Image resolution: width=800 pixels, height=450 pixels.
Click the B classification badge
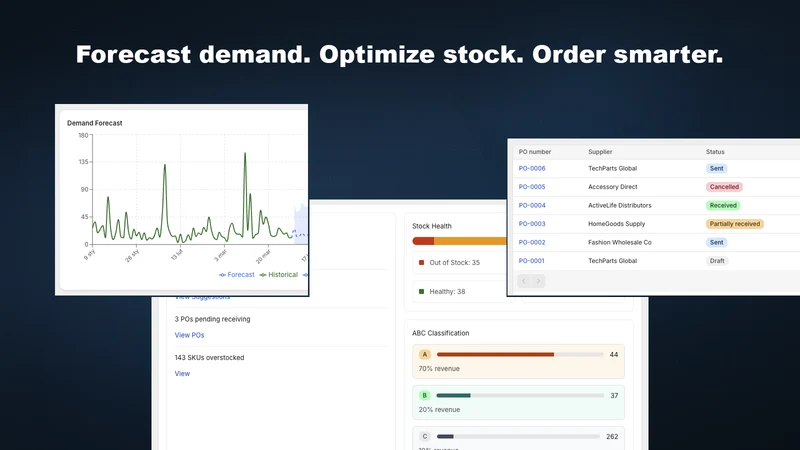(424, 395)
